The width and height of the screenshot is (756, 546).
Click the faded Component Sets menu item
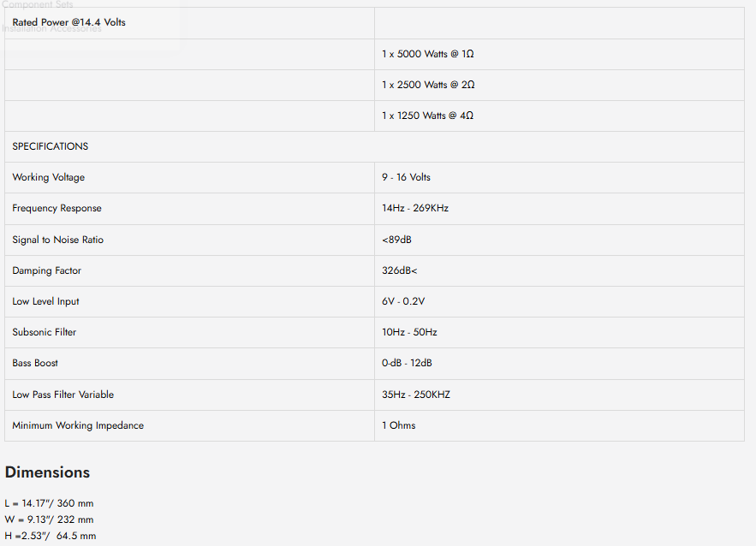[x=37, y=4]
